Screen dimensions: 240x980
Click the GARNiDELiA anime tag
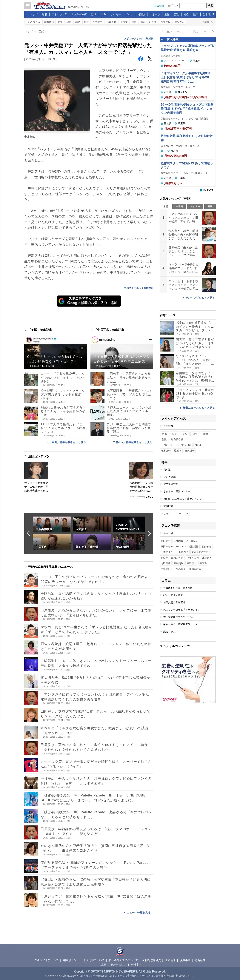[181, 541]
